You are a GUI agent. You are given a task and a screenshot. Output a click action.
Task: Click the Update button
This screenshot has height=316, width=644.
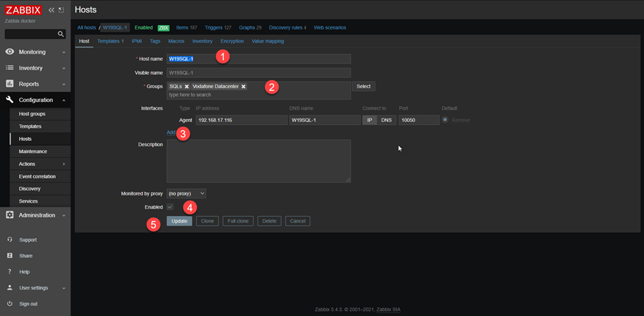[x=179, y=220]
